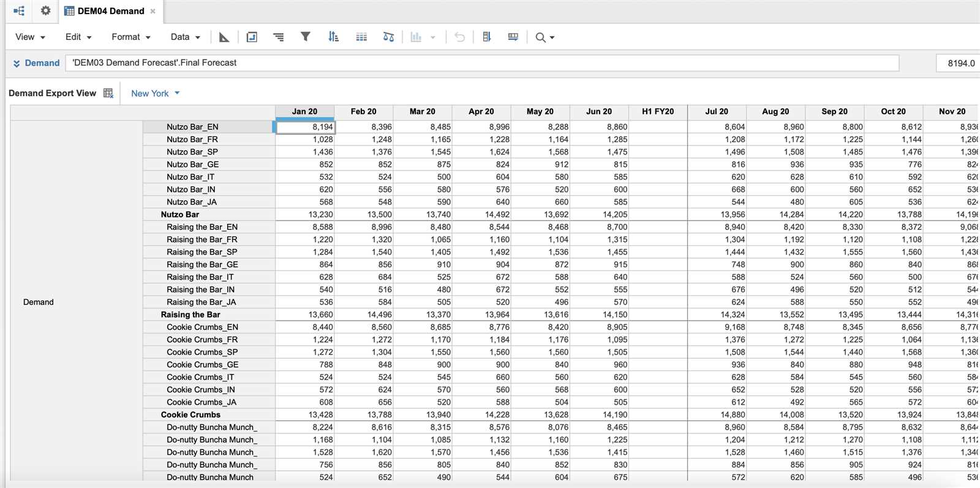Select the H1 FY20 column header
Screen dimensions: 980x488
658,112
